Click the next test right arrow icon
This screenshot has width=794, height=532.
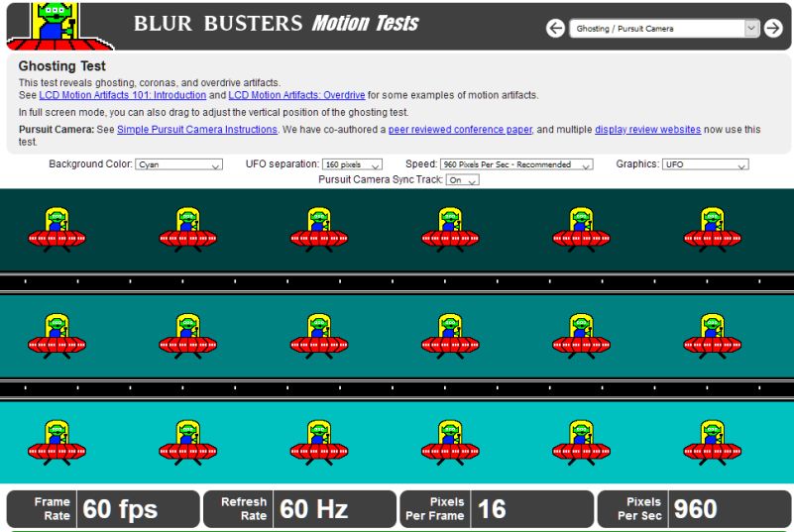[773, 29]
